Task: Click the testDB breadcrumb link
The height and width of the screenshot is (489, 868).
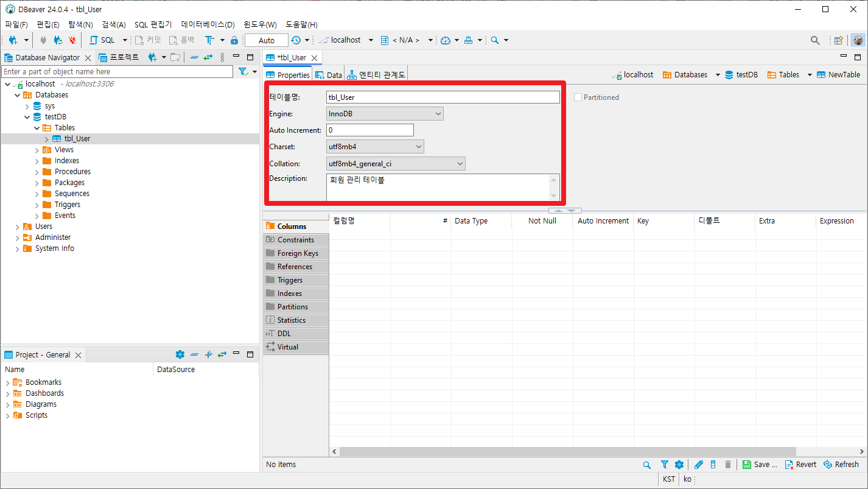Action: [x=741, y=75]
